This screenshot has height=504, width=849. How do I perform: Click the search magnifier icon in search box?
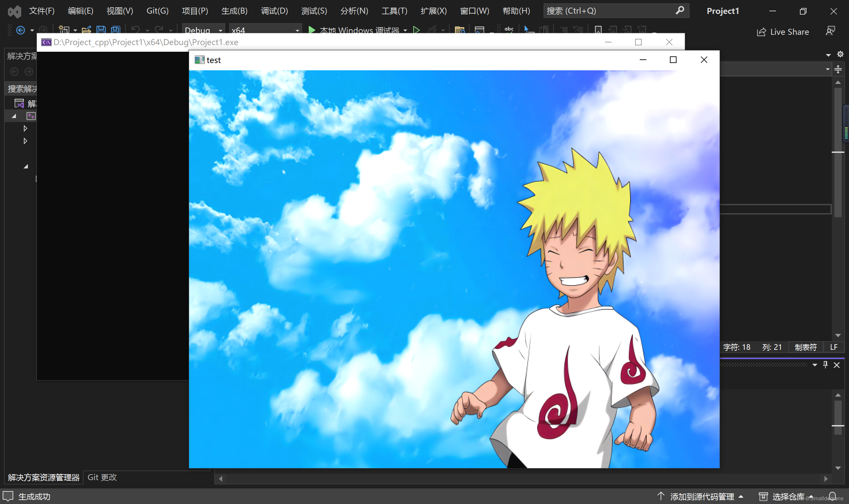[680, 11]
